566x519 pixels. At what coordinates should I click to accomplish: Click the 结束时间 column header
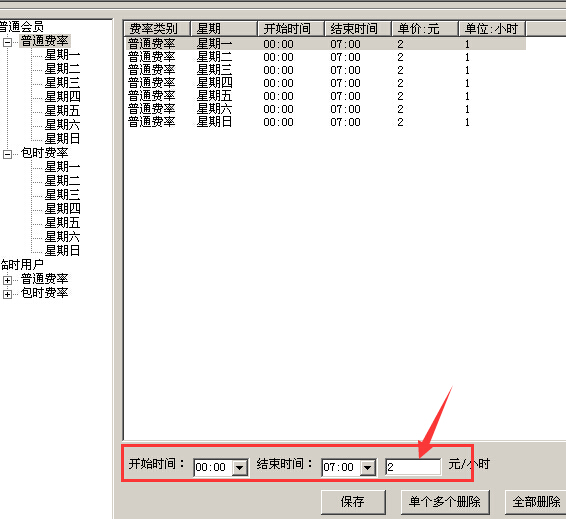click(358, 29)
